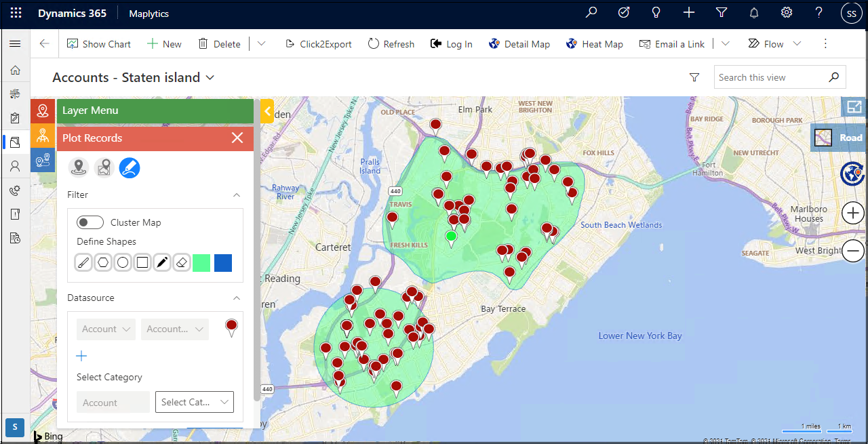Image resolution: width=868 pixels, height=444 pixels.
Task: Pick the blue shape color swatch
Action: (223, 263)
